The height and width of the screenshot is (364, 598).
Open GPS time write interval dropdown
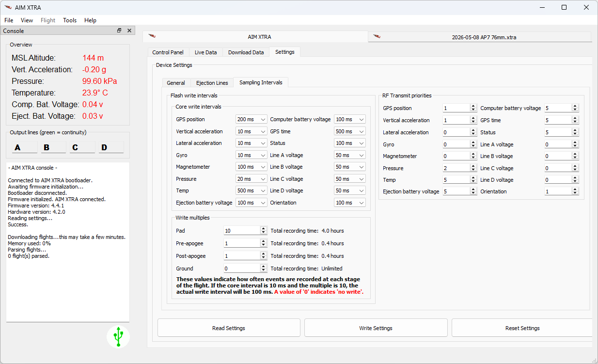coord(349,131)
